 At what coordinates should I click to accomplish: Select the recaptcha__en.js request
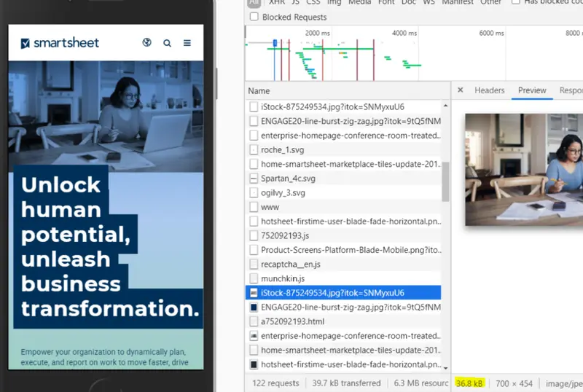(290, 264)
